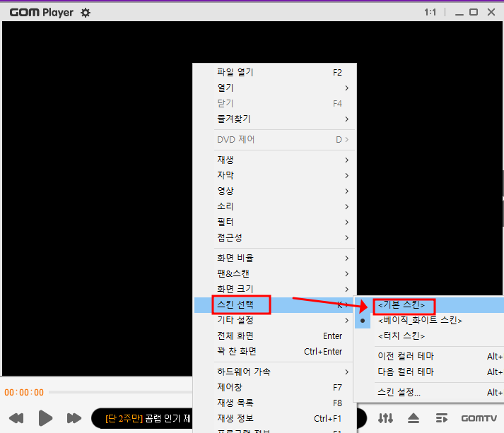Viewport: 504px width, 433px height.
Task: Minimize the GOM Player window
Action: pyautogui.click(x=459, y=13)
